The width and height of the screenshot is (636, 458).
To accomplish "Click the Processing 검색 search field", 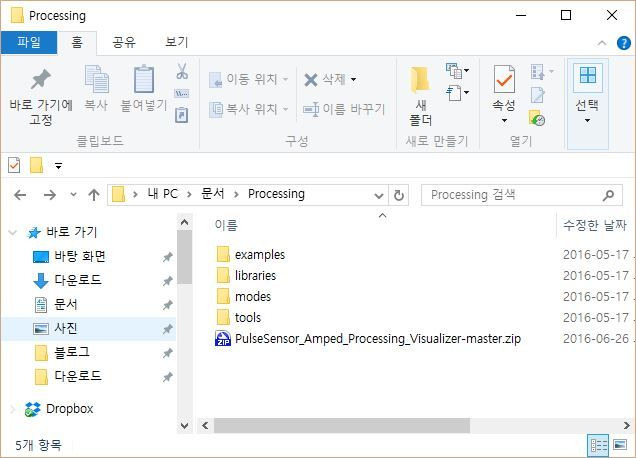I will pos(522,195).
